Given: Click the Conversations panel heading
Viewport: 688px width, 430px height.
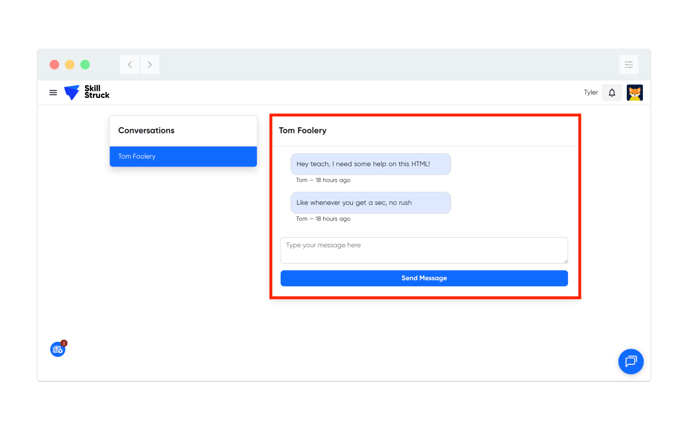Looking at the screenshot, I should pos(146,130).
